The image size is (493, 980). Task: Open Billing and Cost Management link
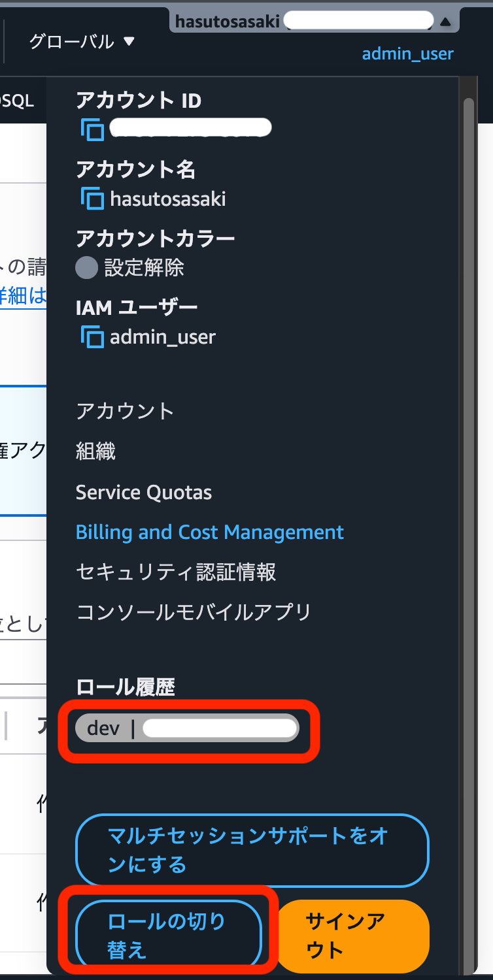point(210,532)
